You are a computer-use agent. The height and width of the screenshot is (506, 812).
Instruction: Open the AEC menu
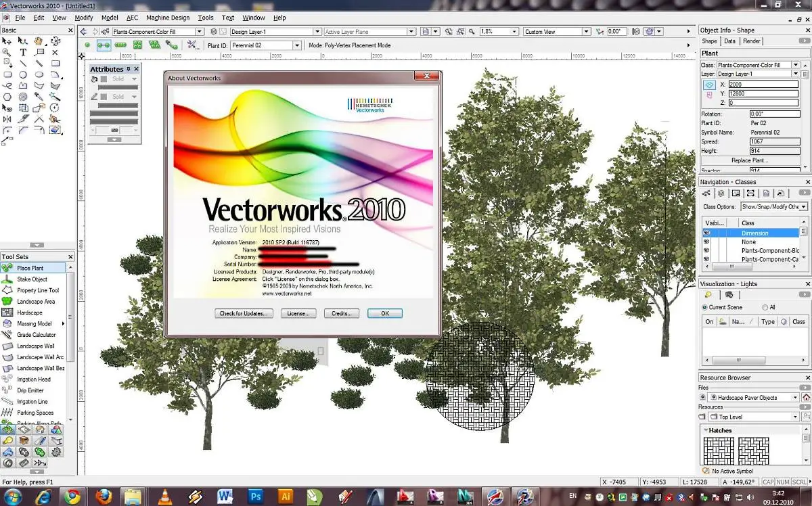click(132, 18)
